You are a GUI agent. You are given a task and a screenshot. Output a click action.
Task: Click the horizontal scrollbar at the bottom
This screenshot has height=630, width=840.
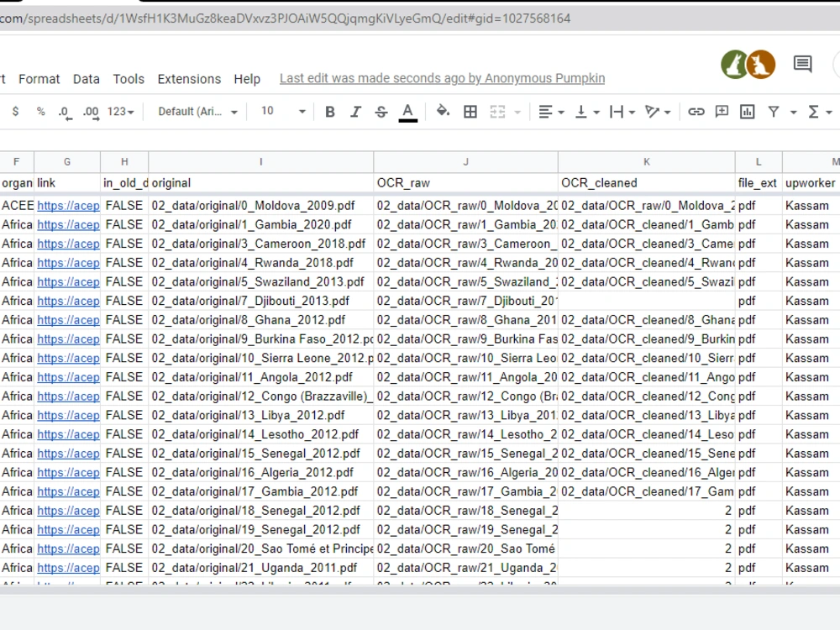[420, 590]
